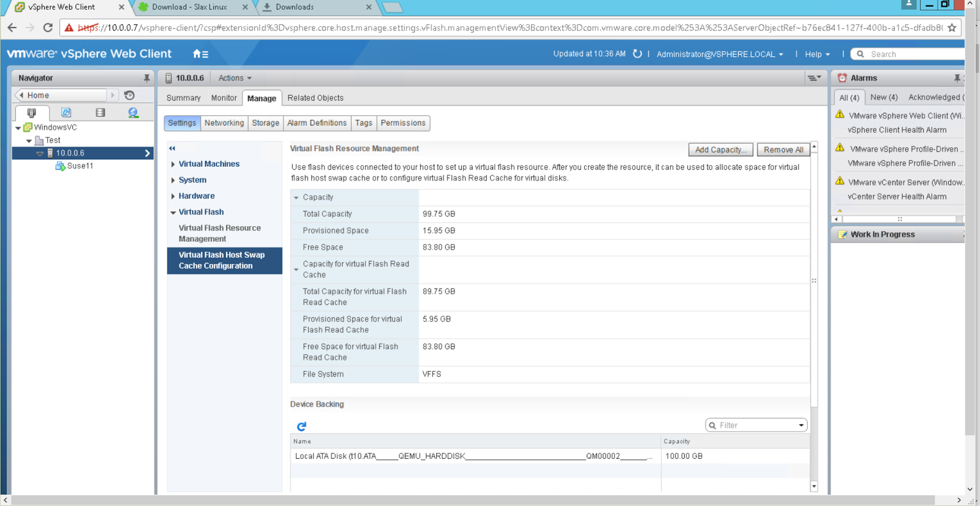
Task: Pin the Alarms panel
Action: pos(957,78)
